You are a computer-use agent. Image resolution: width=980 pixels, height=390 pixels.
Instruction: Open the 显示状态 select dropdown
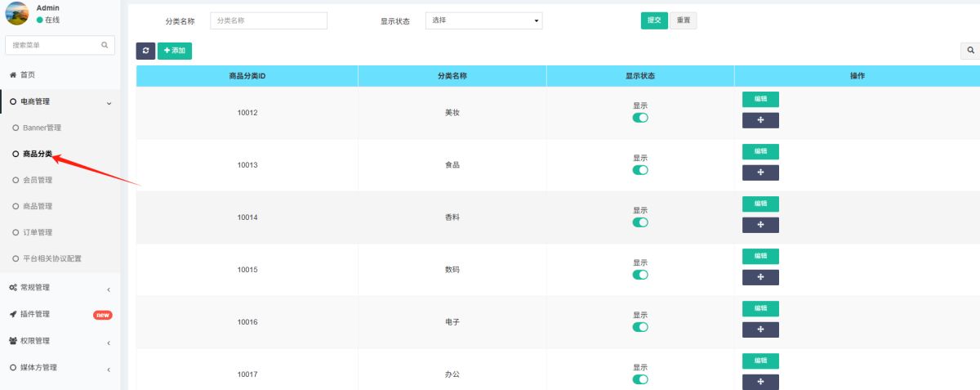coord(483,20)
